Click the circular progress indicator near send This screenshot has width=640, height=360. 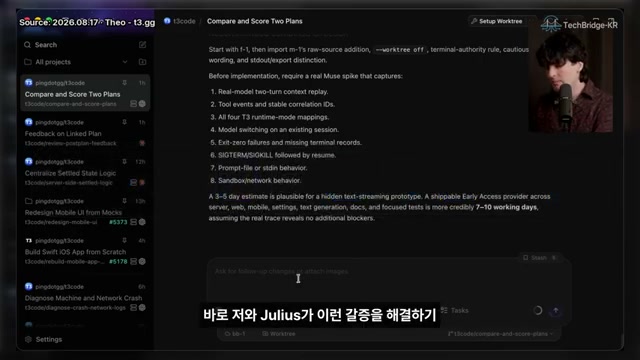pos(538,311)
